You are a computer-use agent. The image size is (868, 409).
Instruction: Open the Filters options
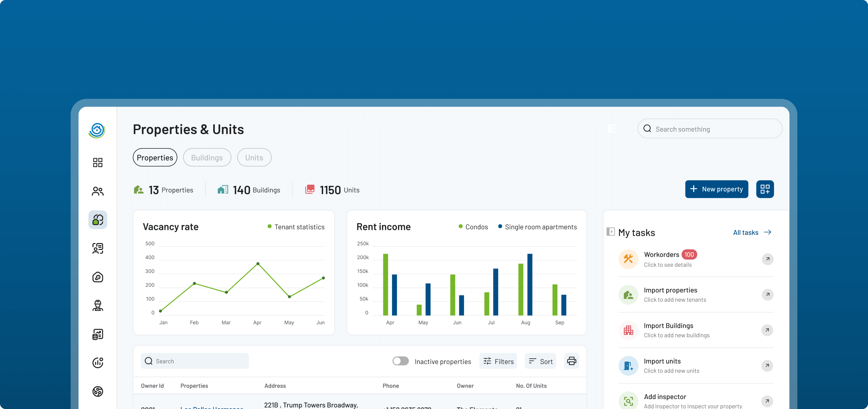pyautogui.click(x=498, y=361)
